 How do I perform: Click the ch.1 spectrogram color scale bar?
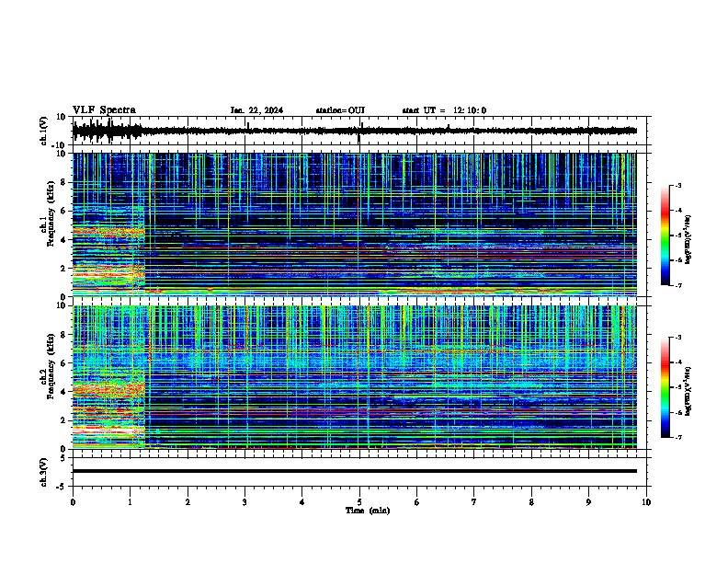(665, 236)
